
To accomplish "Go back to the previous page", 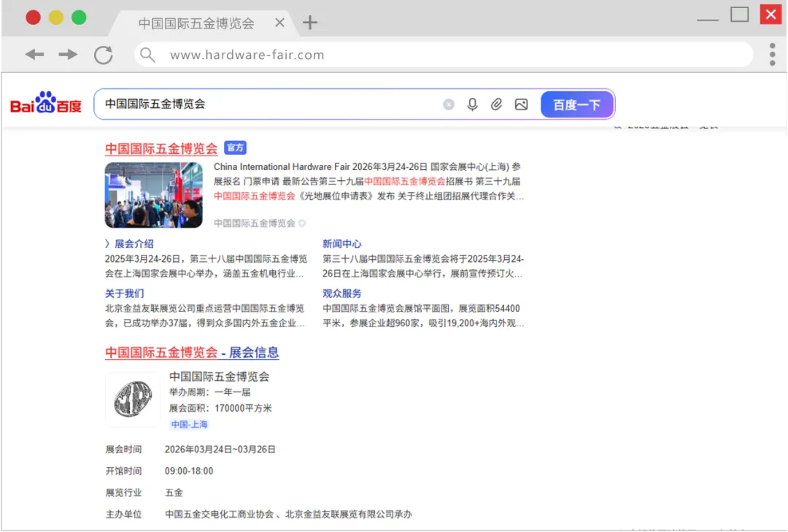I will tap(34, 55).
